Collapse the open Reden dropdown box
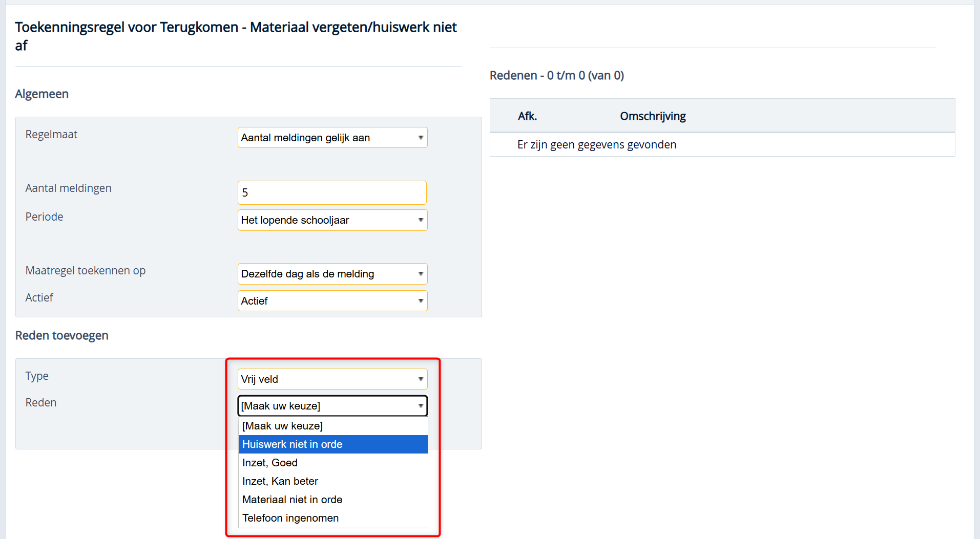This screenshot has width=980, height=539. (x=332, y=406)
